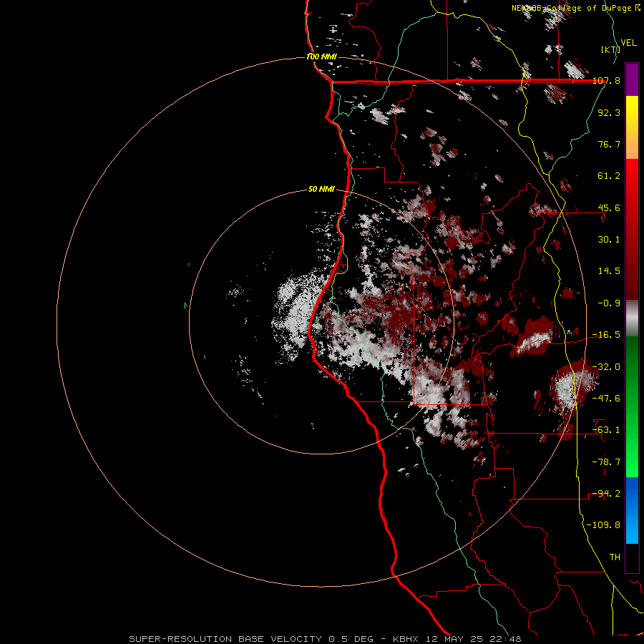Image resolution: width=644 pixels, height=644 pixels.
Task: Click the 45.6 velocity scale value
Action: click(x=609, y=208)
